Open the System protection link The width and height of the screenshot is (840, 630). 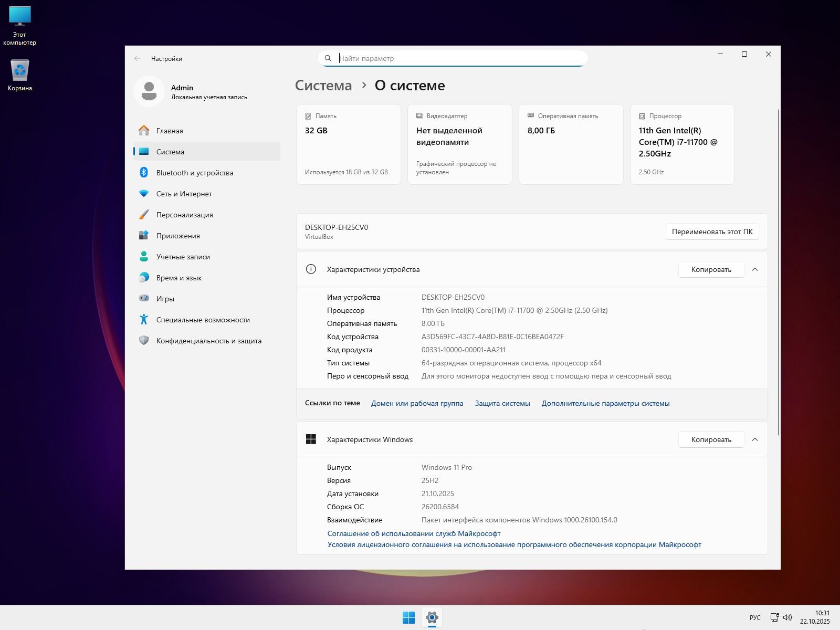[x=502, y=404]
